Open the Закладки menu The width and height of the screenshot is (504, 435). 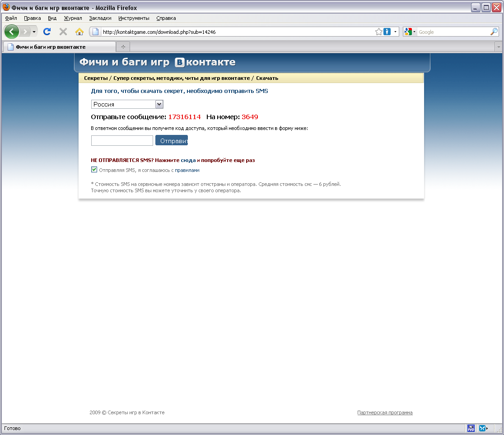coord(100,18)
